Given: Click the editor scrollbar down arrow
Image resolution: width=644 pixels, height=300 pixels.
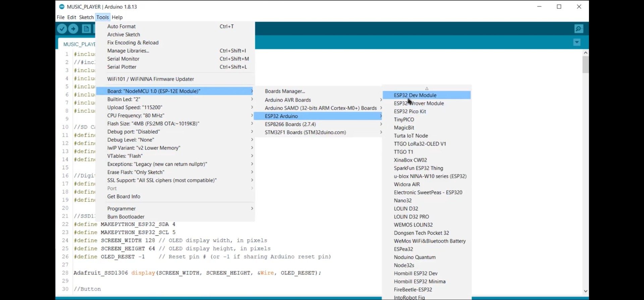Looking at the screenshot, I should [586, 291].
